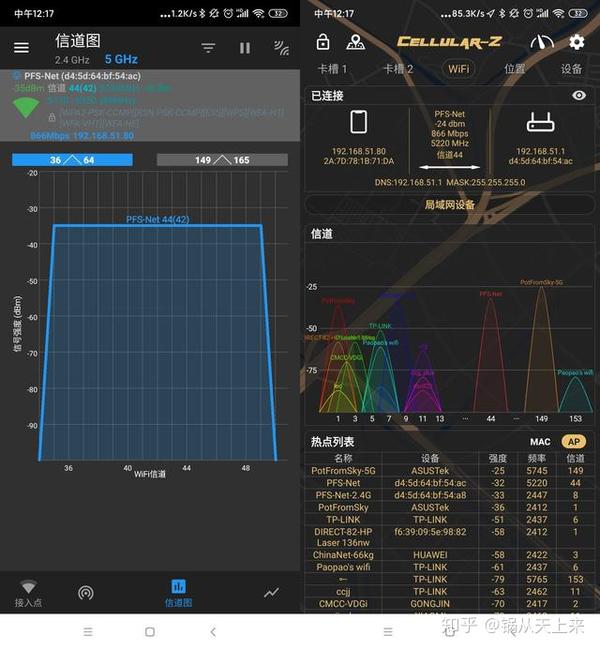
Task: Open the device tab (设备)
Action: (x=571, y=69)
